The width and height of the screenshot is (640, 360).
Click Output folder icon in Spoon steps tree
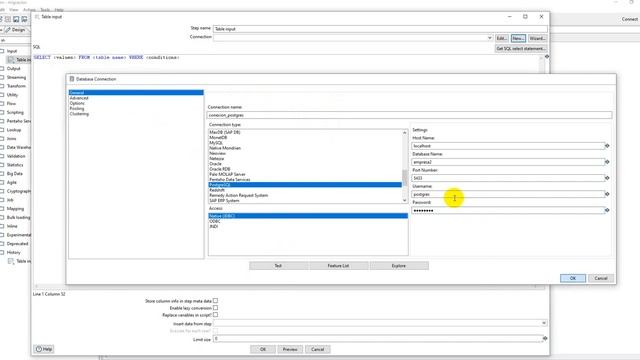(x=2, y=69)
